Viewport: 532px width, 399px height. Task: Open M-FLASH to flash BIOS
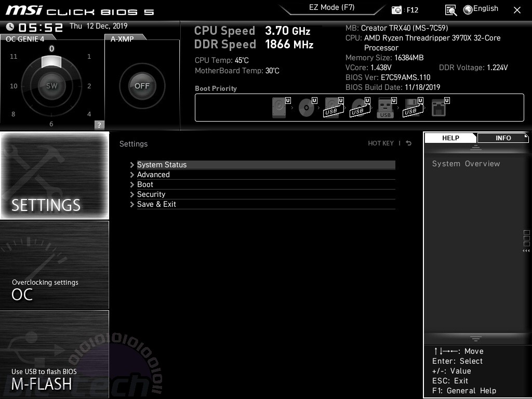tap(55, 354)
